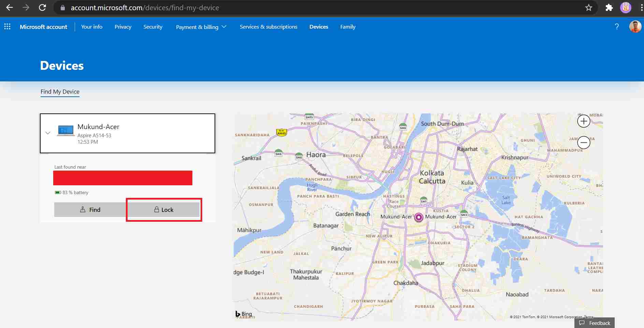The image size is (644, 328).
Task: Click the Devices page heading
Action: click(x=62, y=65)
